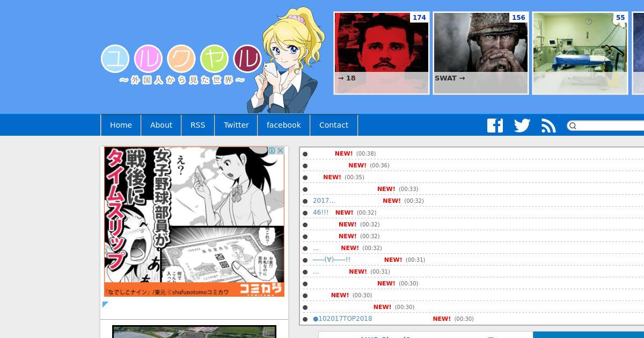Image resolution: width=644 pixels, height=338 pixels.
Task: Open the RSS feed icon
Action: tap(548, 126)
